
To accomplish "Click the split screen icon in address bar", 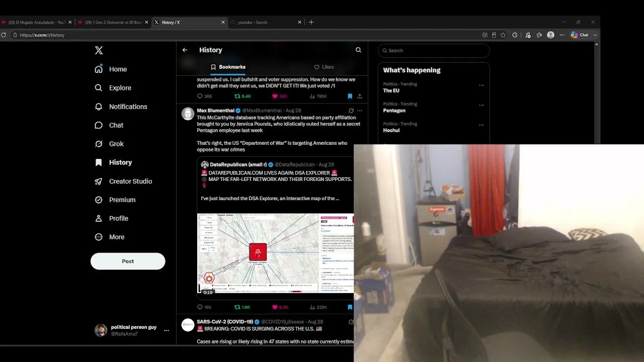I will pyautogui.click(x=485, y=35).
